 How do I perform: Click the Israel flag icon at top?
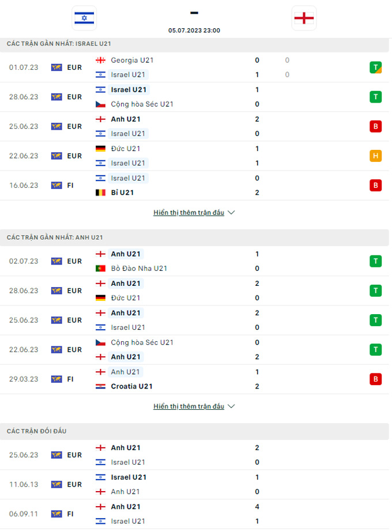[x=84, y=18]
